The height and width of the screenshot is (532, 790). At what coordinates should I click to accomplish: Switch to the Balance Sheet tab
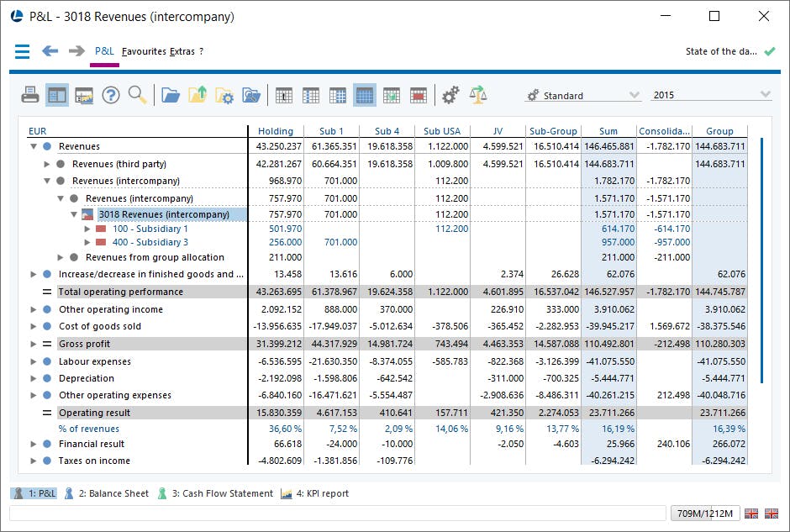point(106,493)
